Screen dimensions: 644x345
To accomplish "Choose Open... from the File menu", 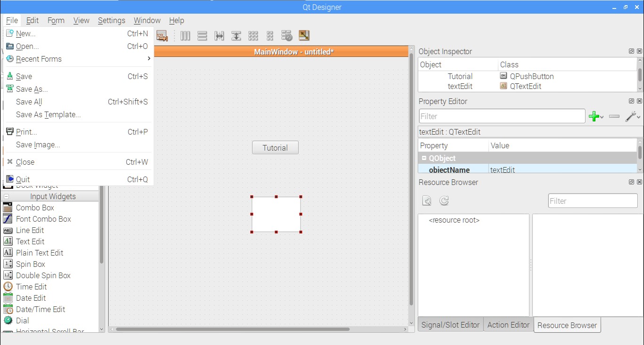I will [x=78, y=46].
